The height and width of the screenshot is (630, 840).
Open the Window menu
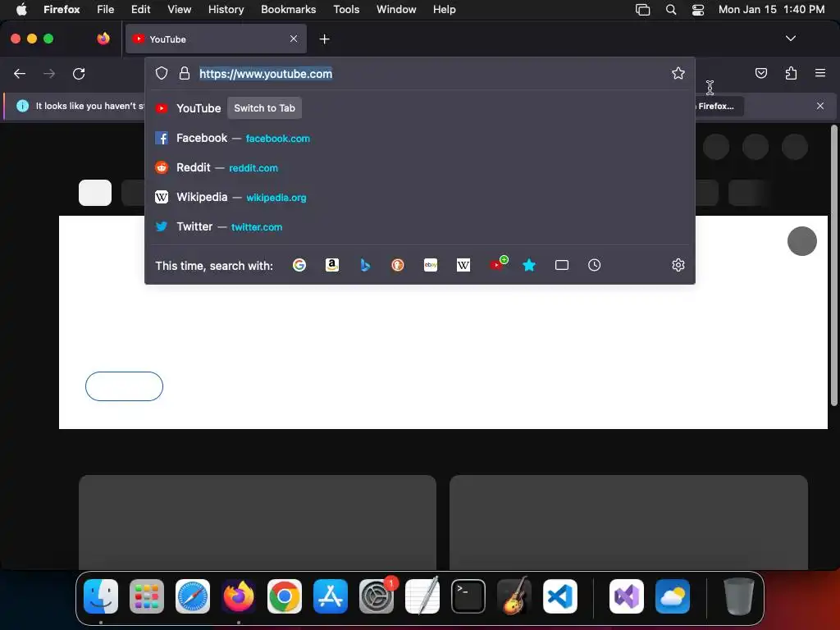[x=396, y=9]
